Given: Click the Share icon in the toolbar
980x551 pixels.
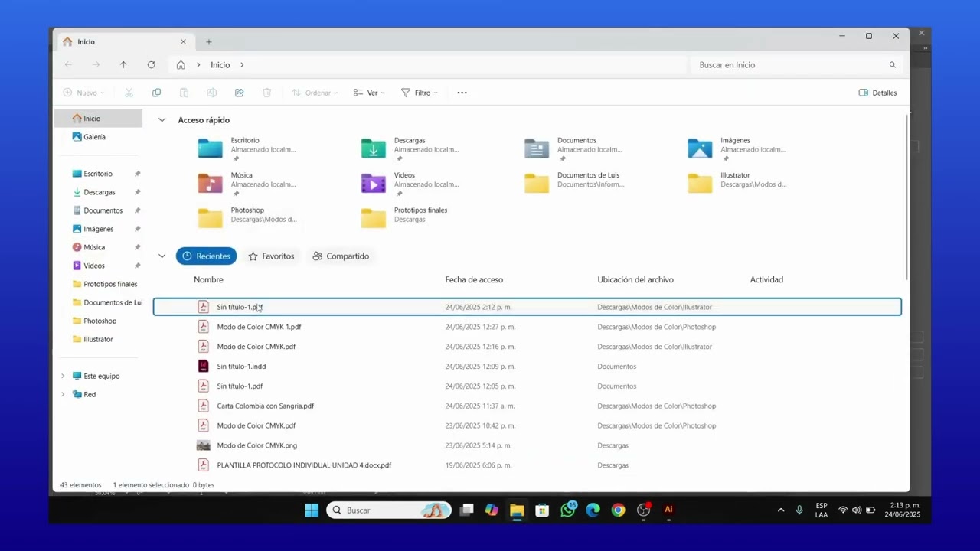Looking at the screenshot, I should tap(239, 93).
